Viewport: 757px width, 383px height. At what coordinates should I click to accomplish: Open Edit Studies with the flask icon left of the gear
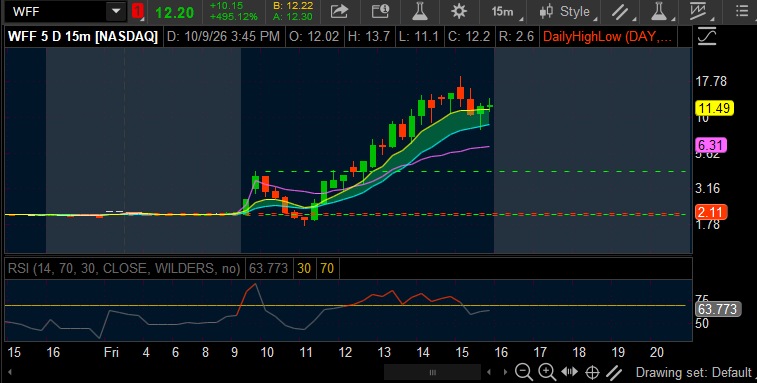420,12
